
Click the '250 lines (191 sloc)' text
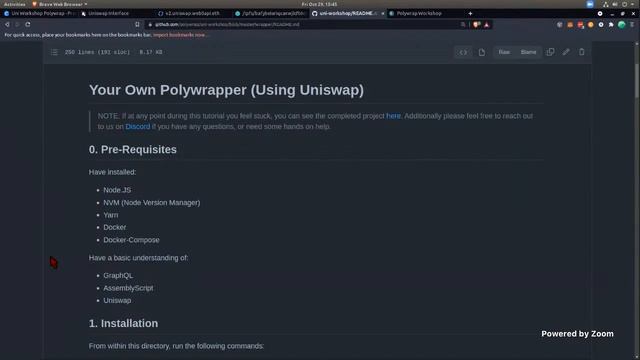97,52
